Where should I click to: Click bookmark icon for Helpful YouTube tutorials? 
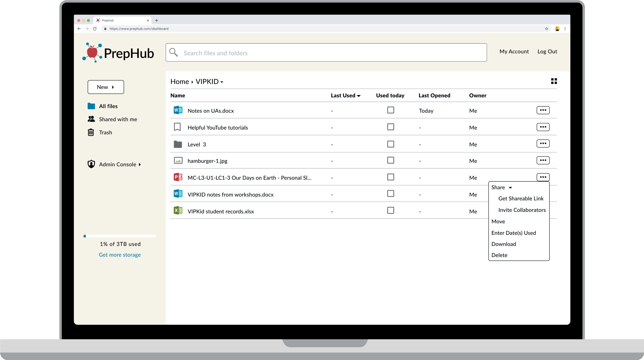coord(177,127)
